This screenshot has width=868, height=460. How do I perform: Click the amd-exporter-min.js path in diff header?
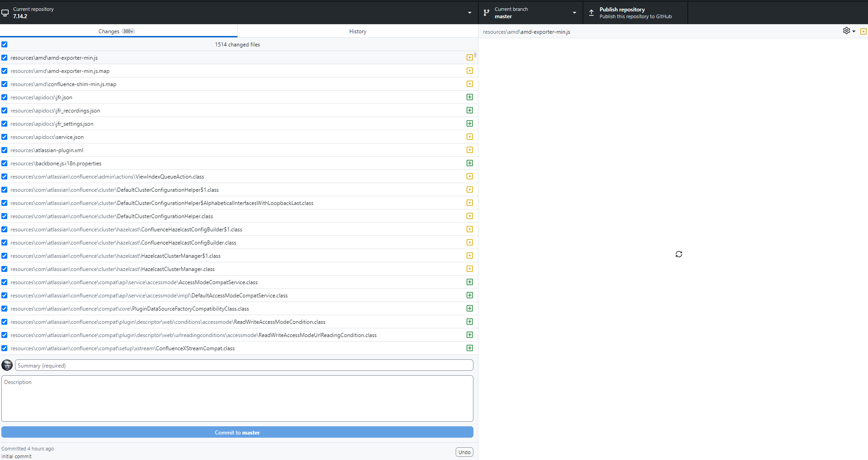pos(526,31)
